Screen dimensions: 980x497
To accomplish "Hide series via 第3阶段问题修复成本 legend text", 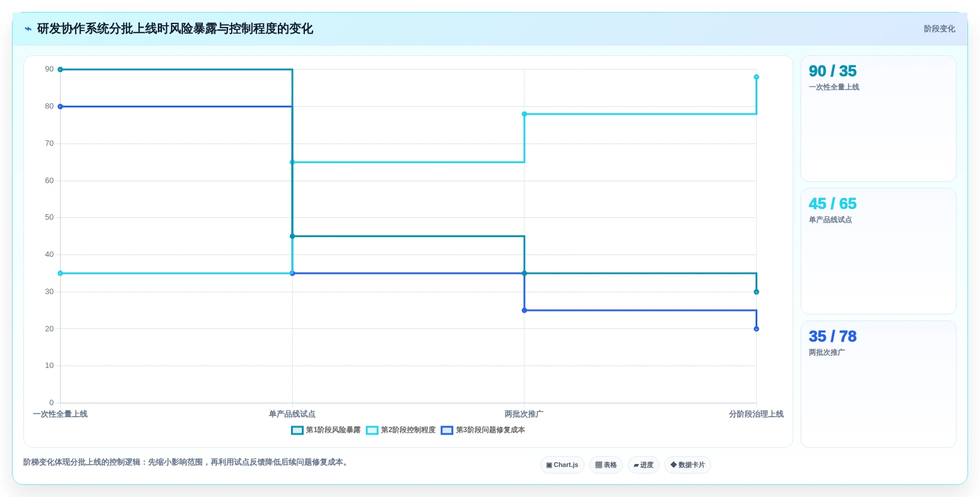I will pyautogui.click(x=490, y=430).
